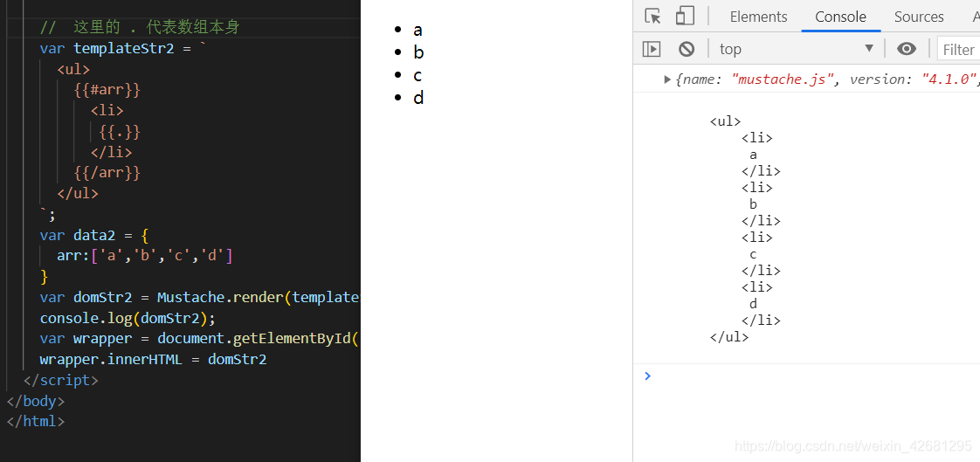This screenshot has height=462, width=980.
Task: Switch to the Console tab
Action: coord(840,17)
